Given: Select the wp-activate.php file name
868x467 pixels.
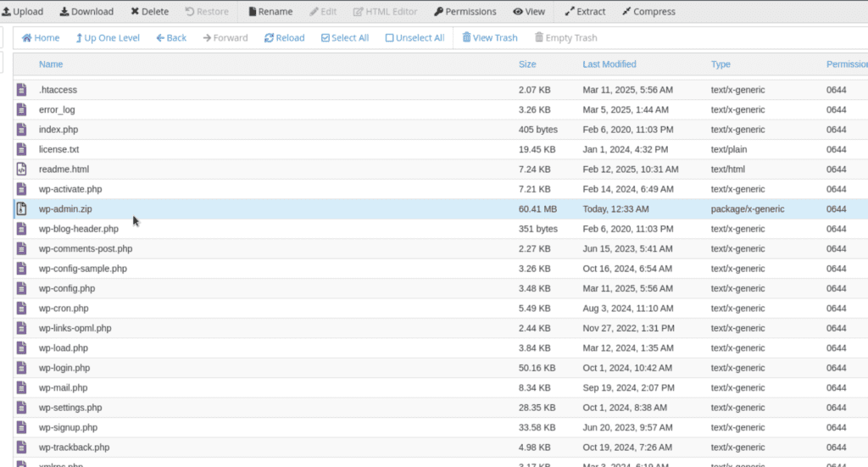Looking at the screenshot, I should click(70, 189).
